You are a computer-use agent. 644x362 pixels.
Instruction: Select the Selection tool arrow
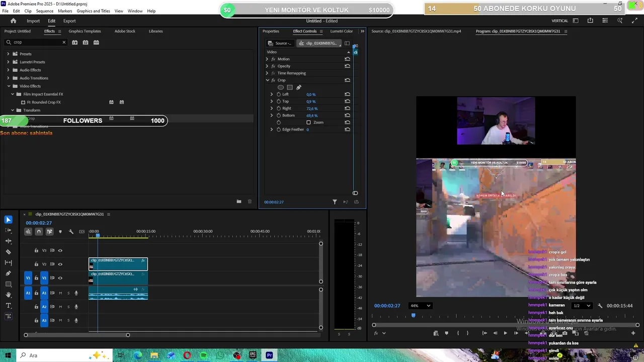tap(8, 220)
